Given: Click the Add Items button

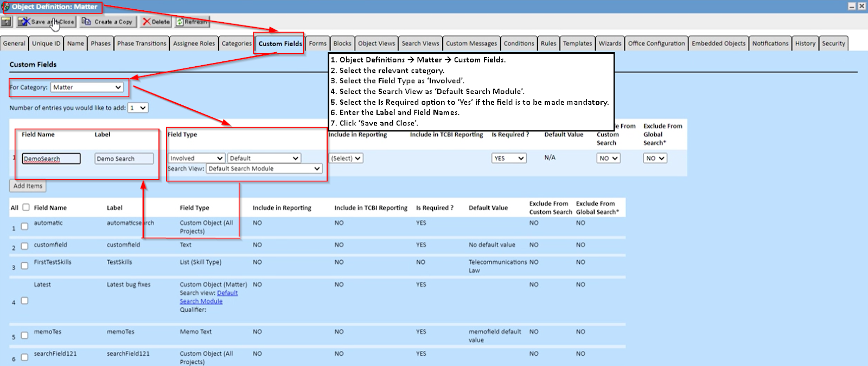Looking at the screenshot, I should [x=28, y=186].
